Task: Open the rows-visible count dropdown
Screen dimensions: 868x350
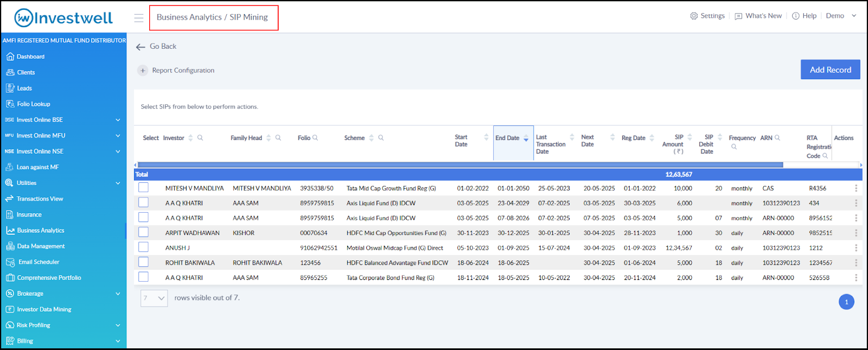Action: click(154, 298)
